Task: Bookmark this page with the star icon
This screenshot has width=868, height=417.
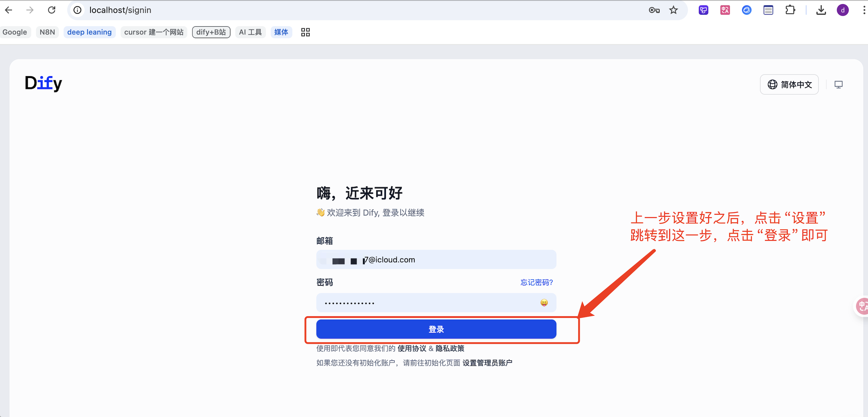Action: tap(673, 10)
